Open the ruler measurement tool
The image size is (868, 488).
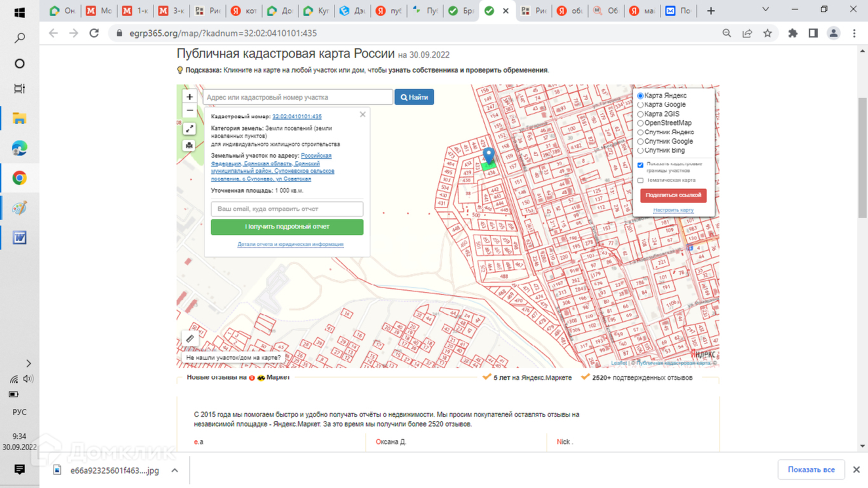pos(189,339)
